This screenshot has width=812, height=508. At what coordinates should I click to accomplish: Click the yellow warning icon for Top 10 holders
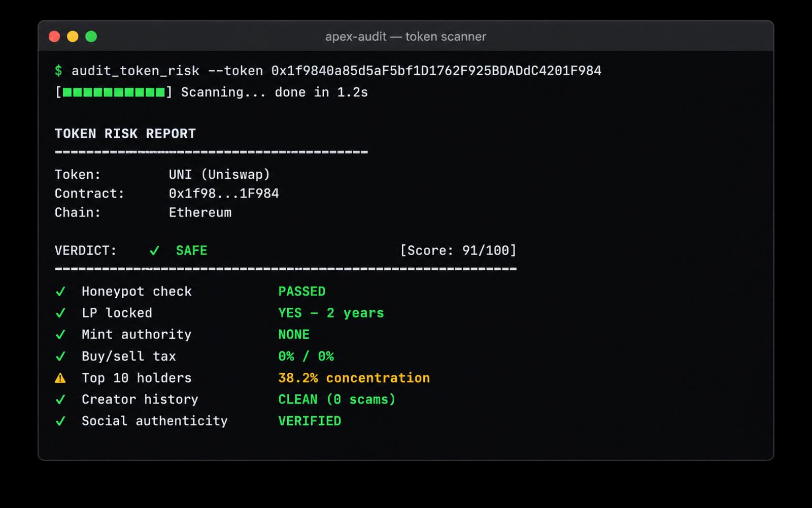[x=60, y=378]
